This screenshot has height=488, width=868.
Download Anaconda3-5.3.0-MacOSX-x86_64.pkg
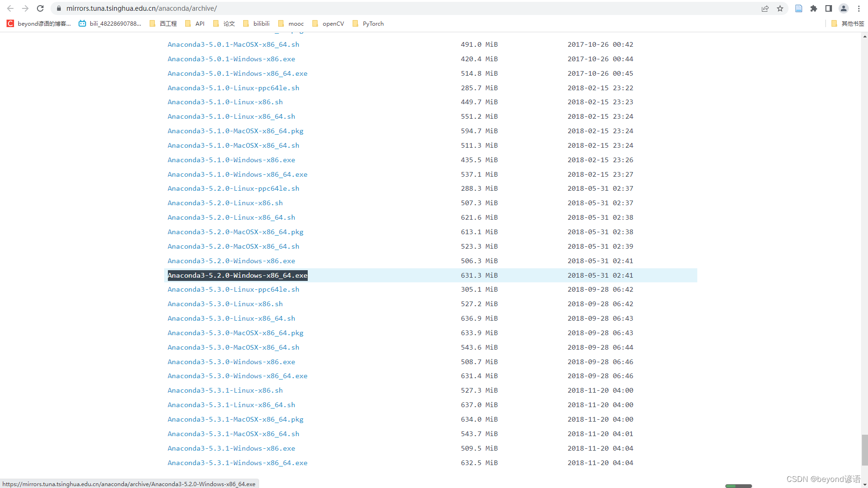(x=236, y=333)
